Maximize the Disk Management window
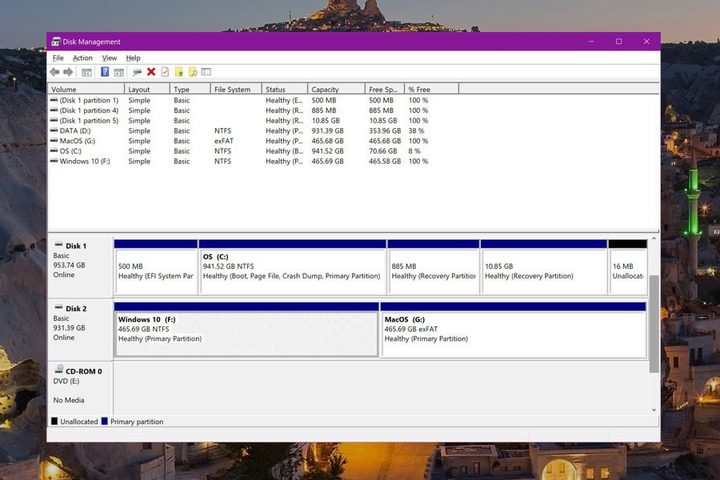 pos(619,41)
